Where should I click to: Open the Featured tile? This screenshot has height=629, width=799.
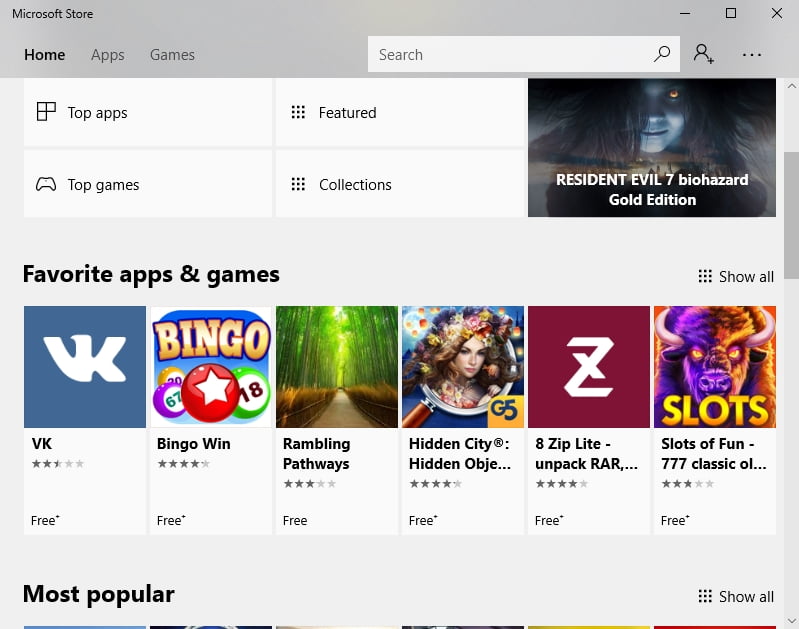tap(400, 112)
